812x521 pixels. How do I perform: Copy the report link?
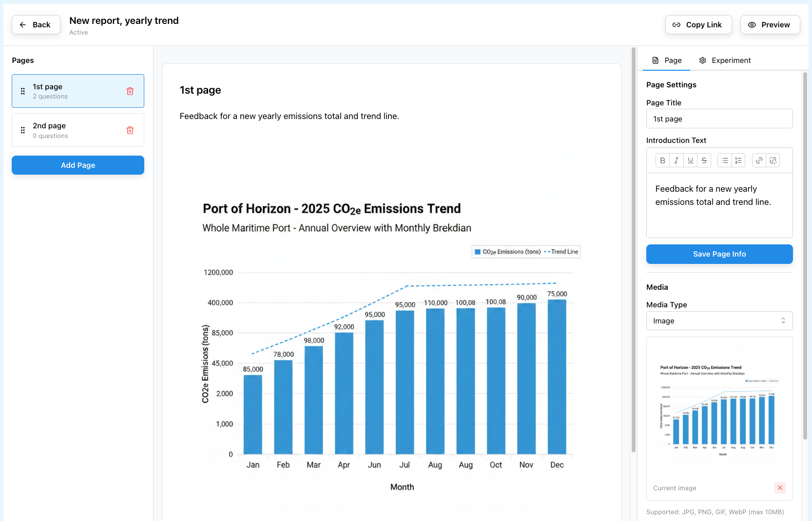[698, 25]
